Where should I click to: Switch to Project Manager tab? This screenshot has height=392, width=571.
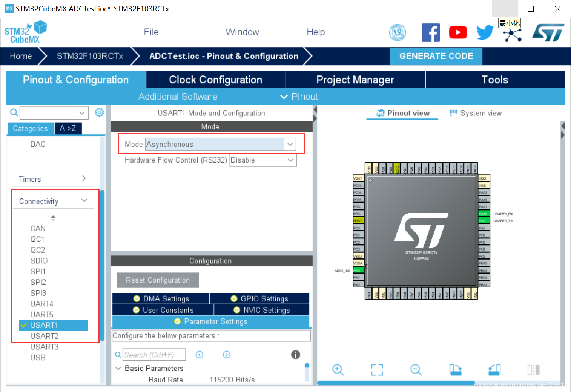click(355, 80)
